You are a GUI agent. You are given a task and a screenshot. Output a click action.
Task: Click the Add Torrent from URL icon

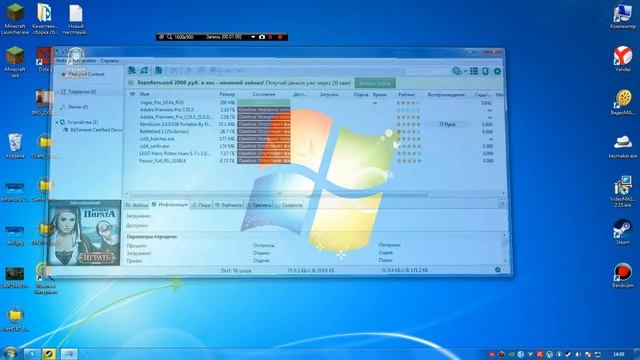pos(144,71)
